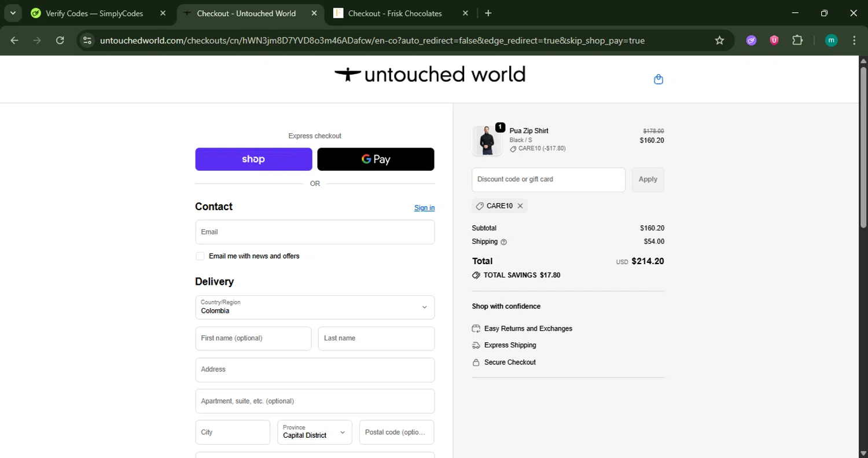Focus the Email input field
868x458 pixels.
pos(315,232)
